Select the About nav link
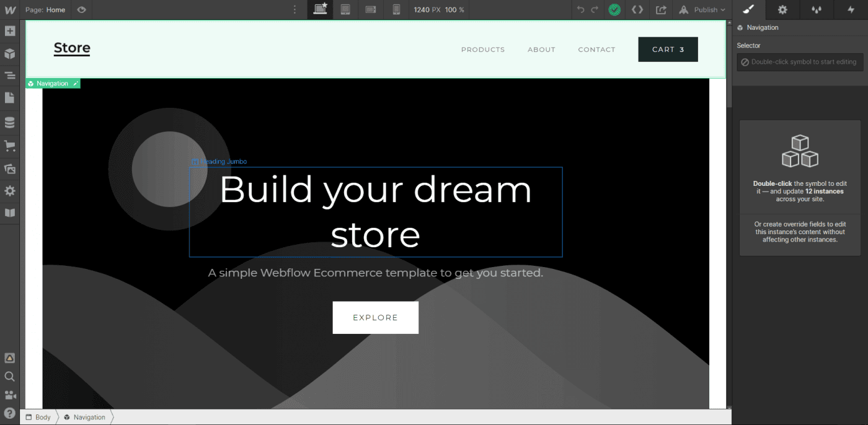 541,50
